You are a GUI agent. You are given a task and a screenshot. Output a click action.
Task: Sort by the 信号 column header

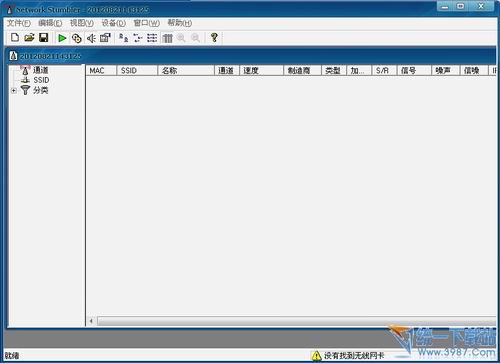pos(414,70)
